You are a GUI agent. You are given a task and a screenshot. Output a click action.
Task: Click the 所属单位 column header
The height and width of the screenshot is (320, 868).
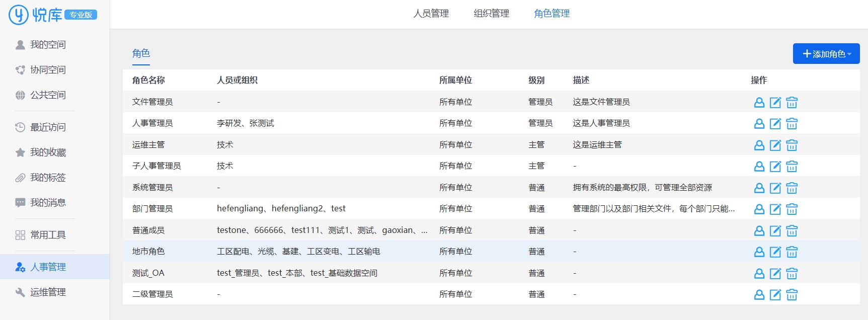click(455, 80)
